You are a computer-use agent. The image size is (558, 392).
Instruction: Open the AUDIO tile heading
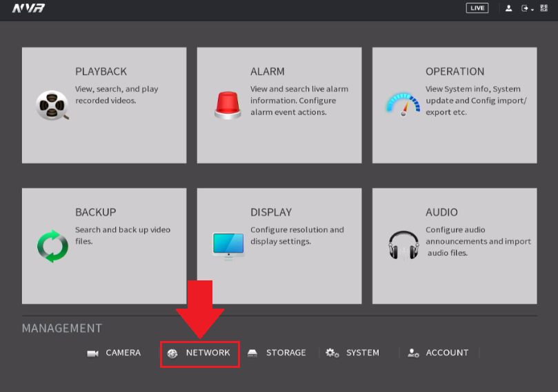tap(441, 212)
